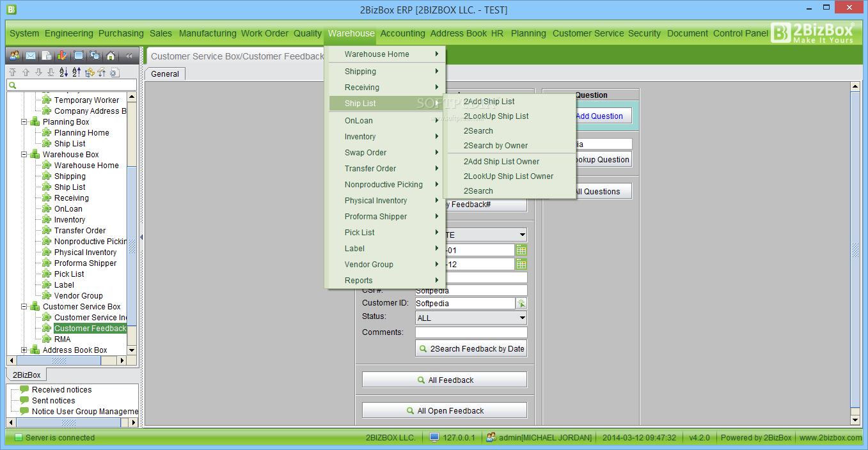The image size is (868, 450).
Task: Click the single window layout icon
Action: pyautogui.click(x=79, y=56)
